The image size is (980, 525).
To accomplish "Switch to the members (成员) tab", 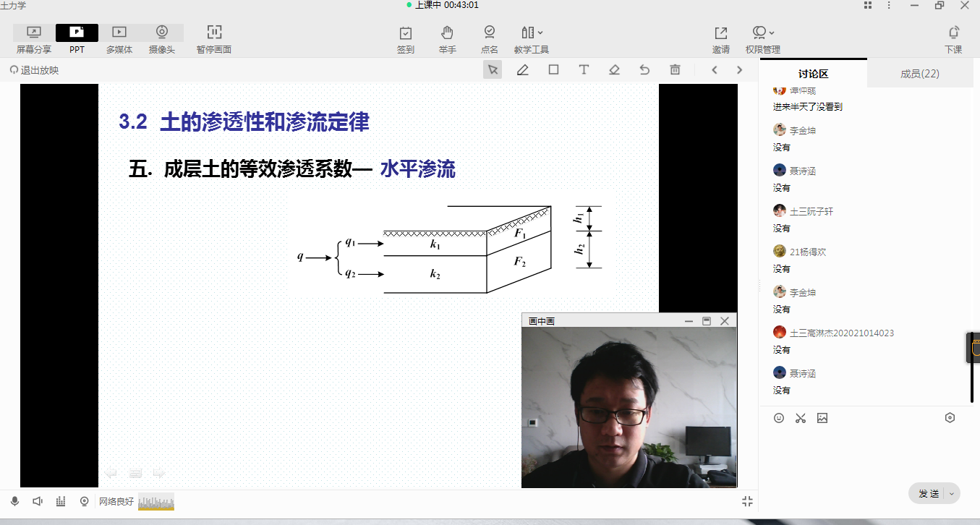I will pyautogui.click(x=920, y=74).
